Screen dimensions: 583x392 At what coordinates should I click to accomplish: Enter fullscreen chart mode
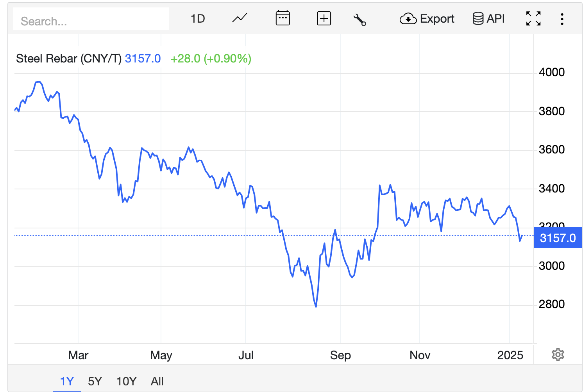pos(533,19)
